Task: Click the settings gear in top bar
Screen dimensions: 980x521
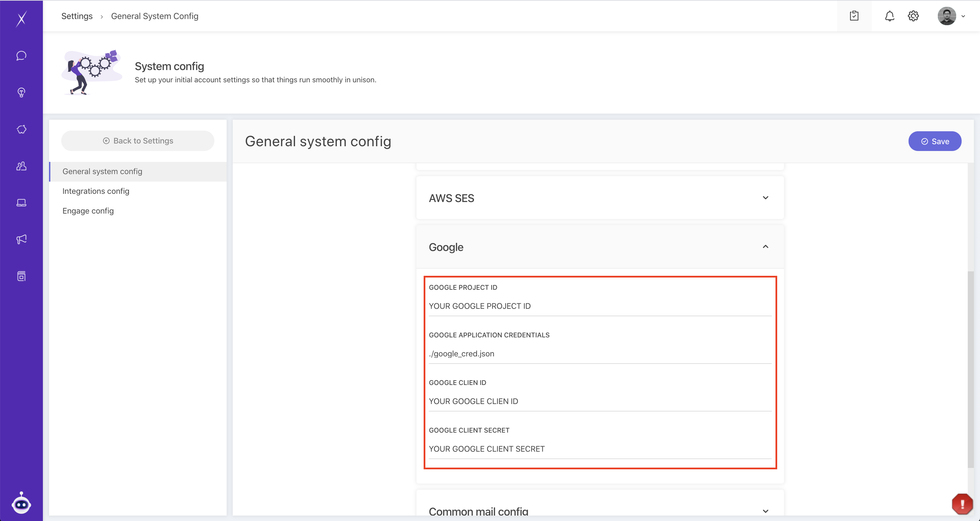Action: click(x=913, y=16)
